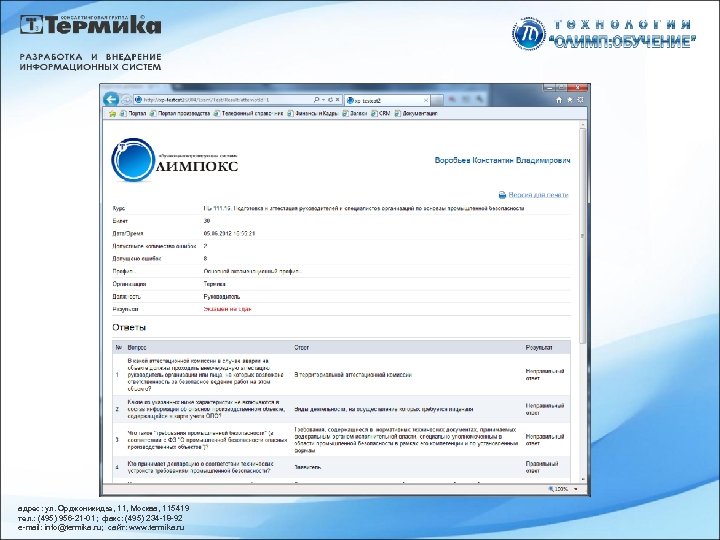
Task: Click the Заявитель answer in row 4
Action: [x=308, y=467]
